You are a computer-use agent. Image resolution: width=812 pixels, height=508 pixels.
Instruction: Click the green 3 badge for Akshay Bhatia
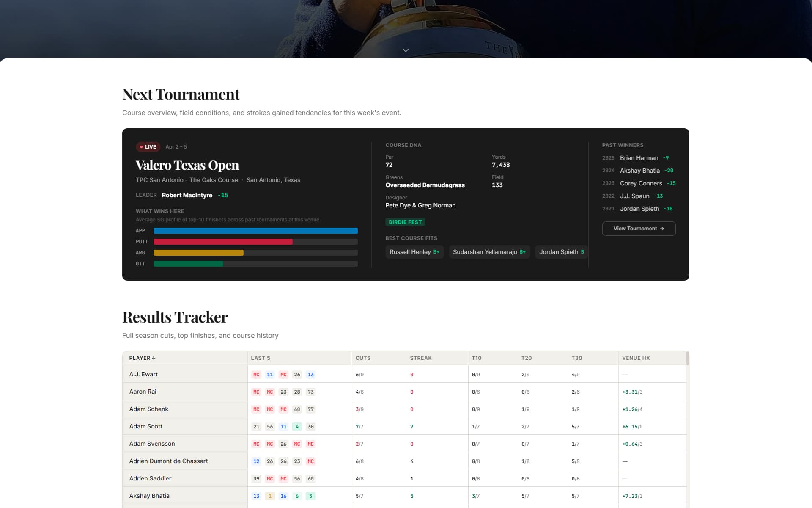click(x=310, y=496)
